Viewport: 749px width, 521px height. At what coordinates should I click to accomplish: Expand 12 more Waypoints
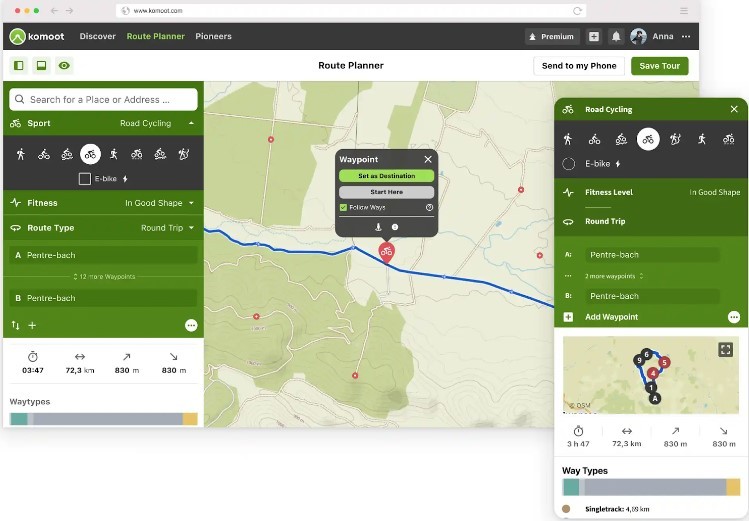pyautogui.click(x=104, y=276)
